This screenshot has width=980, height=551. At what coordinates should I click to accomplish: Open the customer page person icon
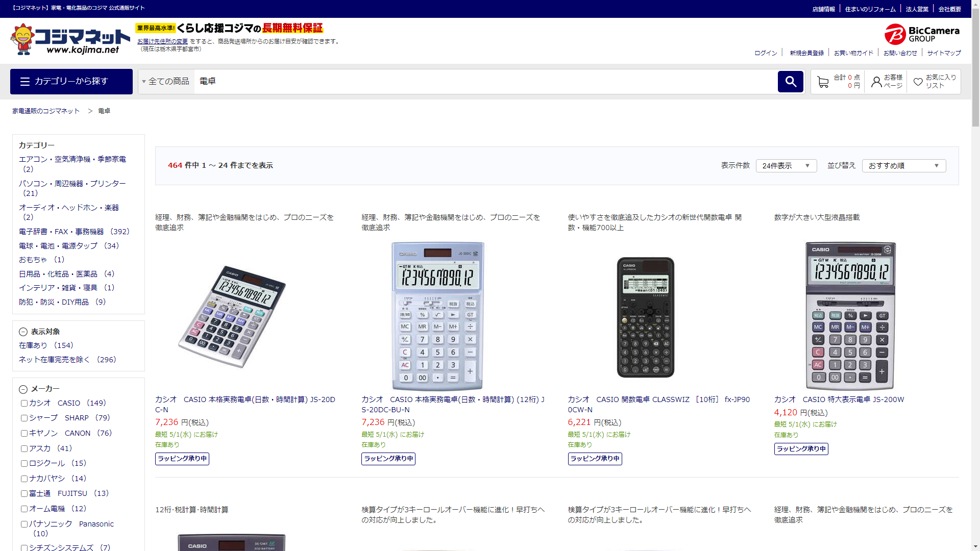[x=876, y=82]
